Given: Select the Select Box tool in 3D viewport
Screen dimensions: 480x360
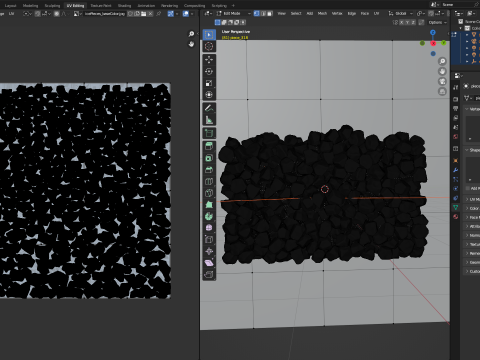Looking at the screenshot, I should pyautogui.click(x=209, y=35).
